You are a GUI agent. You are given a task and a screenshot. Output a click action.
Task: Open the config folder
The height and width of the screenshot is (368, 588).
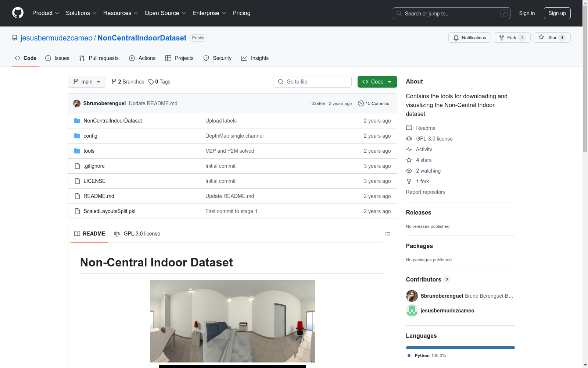(x=90, y=136)
